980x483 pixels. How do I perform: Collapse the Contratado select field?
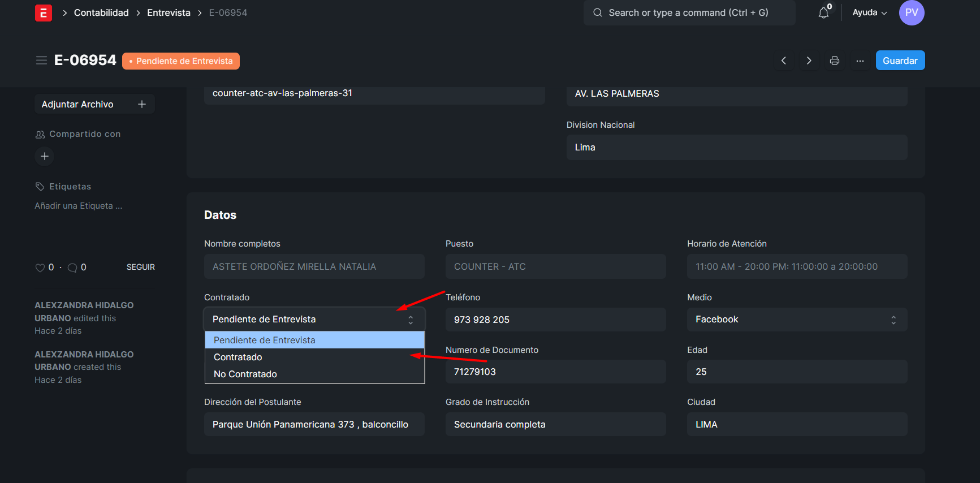314,320
